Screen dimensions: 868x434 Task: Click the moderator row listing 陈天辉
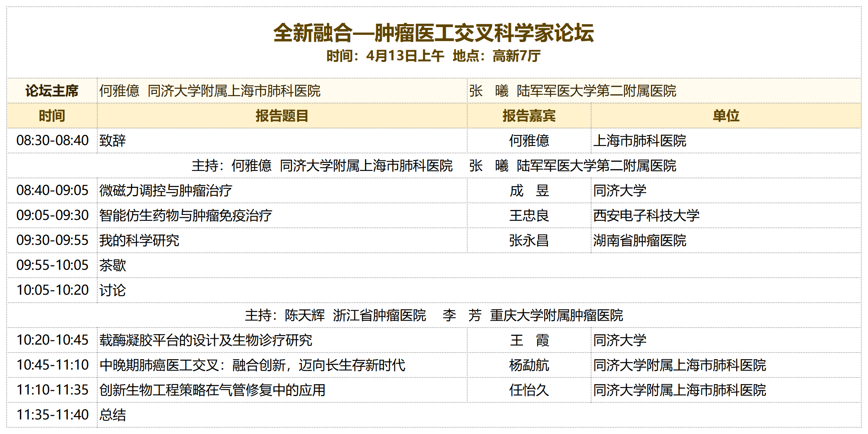[x=434, y=315]
